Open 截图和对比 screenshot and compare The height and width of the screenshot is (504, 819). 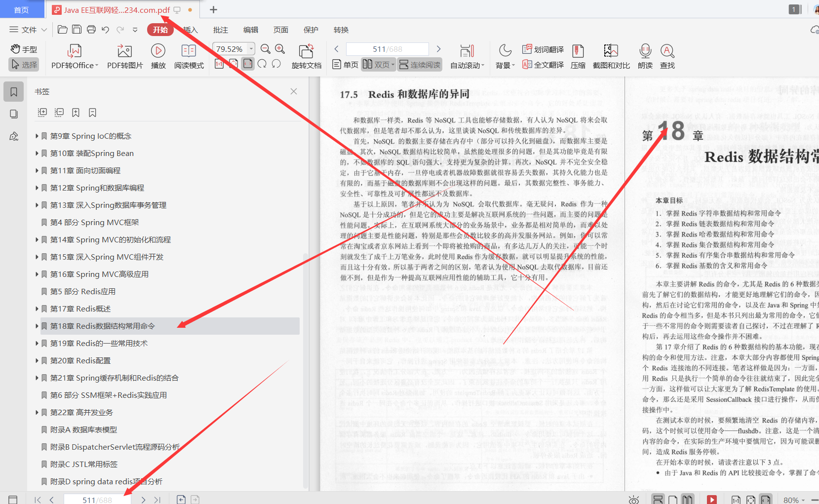tap(611, 57)
